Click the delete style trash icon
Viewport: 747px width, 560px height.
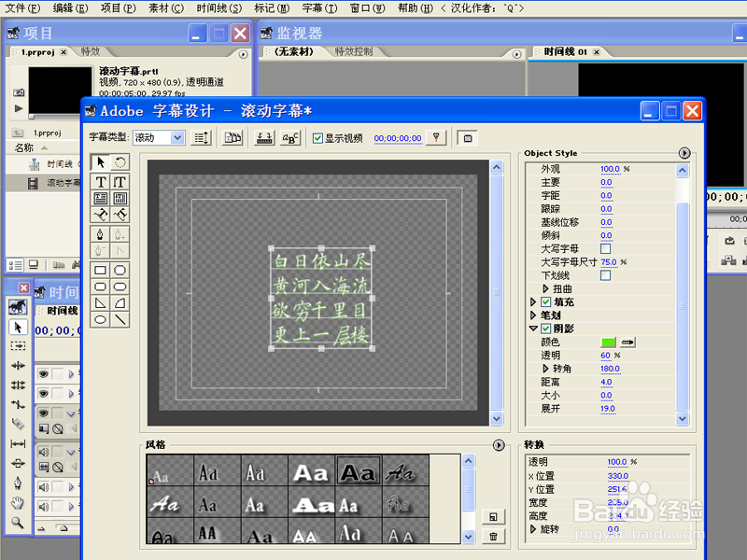pyautogui.click(x=493, y=536)
